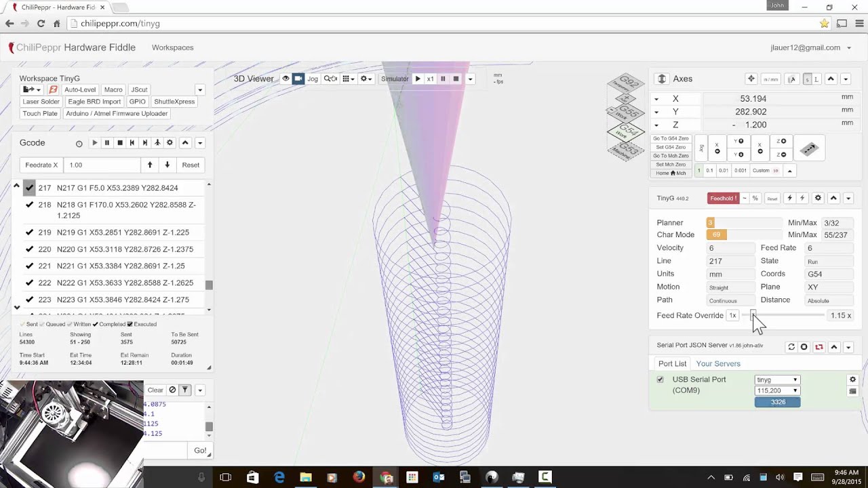The width and height of the screenshot is (868, 488).
Task: Click the airplane icon in Gcode toolbar
Action: tap(157, 143)
